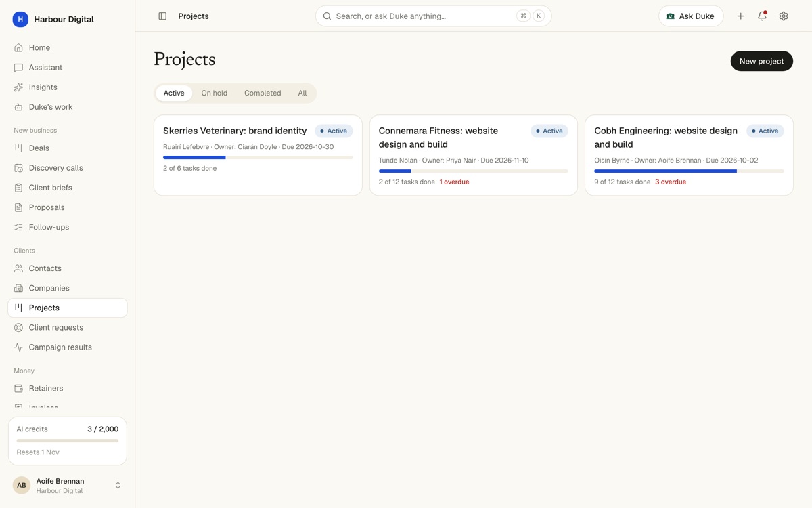This screenshot has width=812, height=508.
Task: Click the Projects icon in the sidebar
Action: point(18,308)
